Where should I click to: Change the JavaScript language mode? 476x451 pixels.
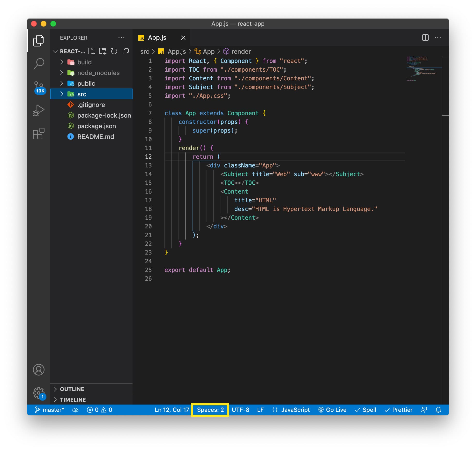point(295,410)
